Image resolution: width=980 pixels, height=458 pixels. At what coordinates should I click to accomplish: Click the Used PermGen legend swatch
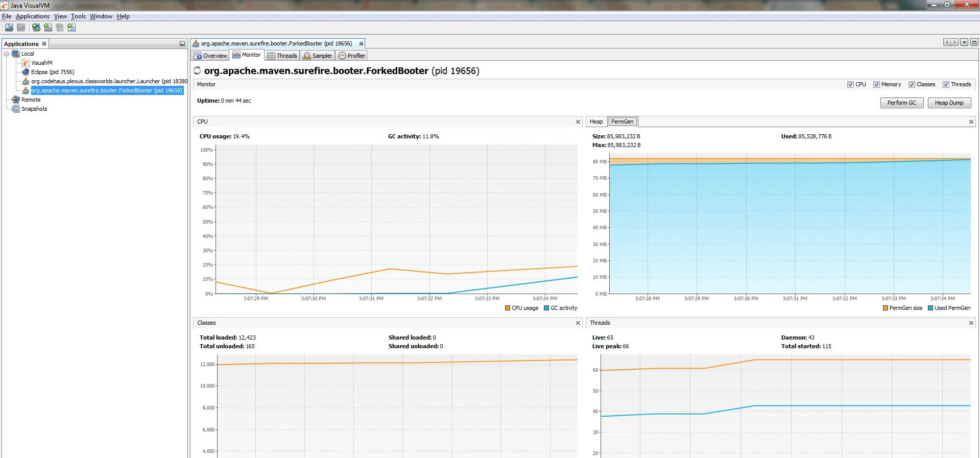click(930, 308)
